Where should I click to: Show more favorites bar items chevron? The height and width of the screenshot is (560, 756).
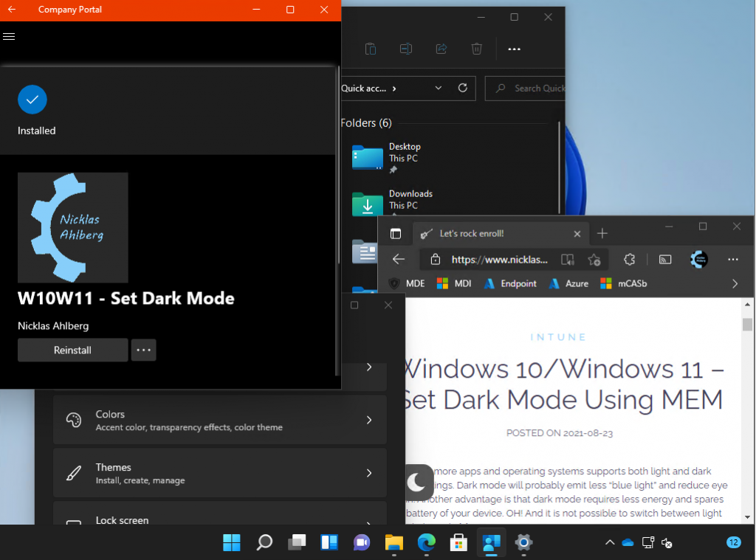pos(735,283)
